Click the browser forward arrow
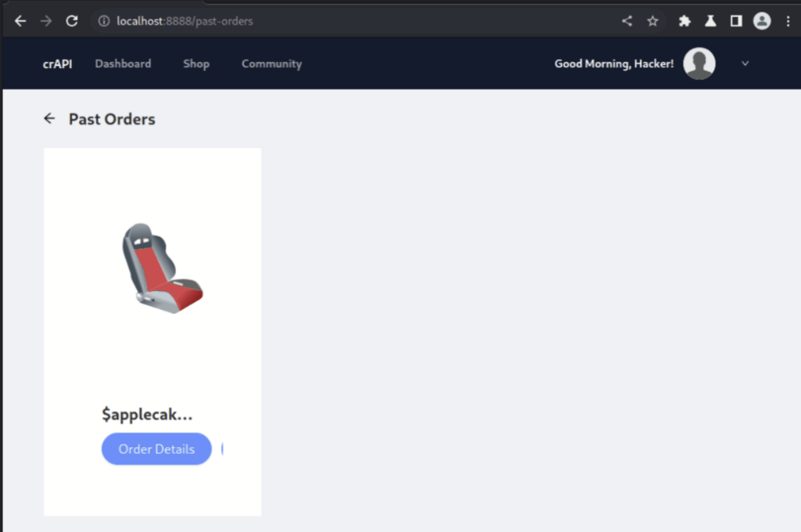The height and width of the screenshot is (532, 801). click(x=46, y=21)
